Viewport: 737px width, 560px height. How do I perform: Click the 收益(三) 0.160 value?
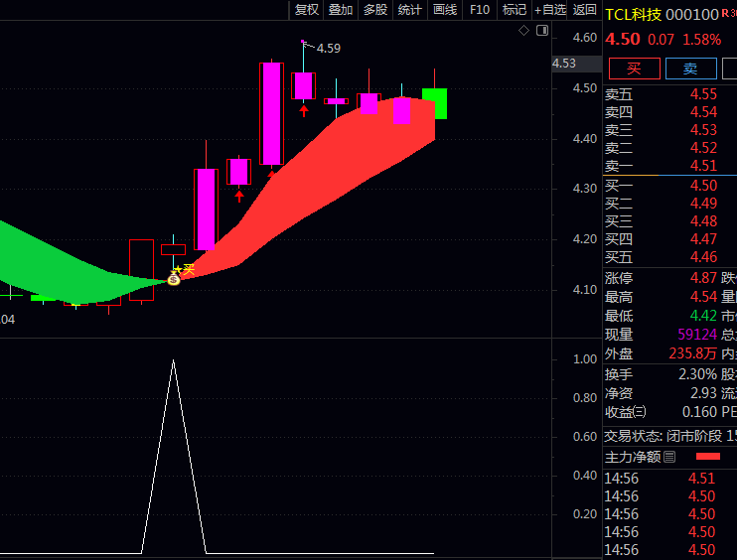(x=699, y=412)
